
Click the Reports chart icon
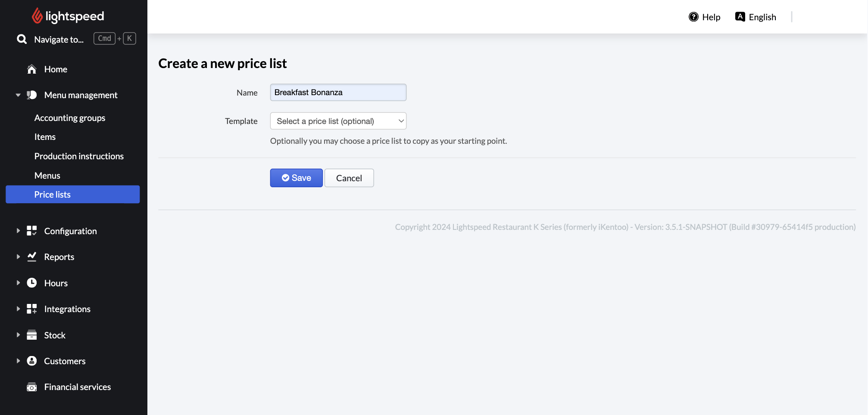point(31,257)
